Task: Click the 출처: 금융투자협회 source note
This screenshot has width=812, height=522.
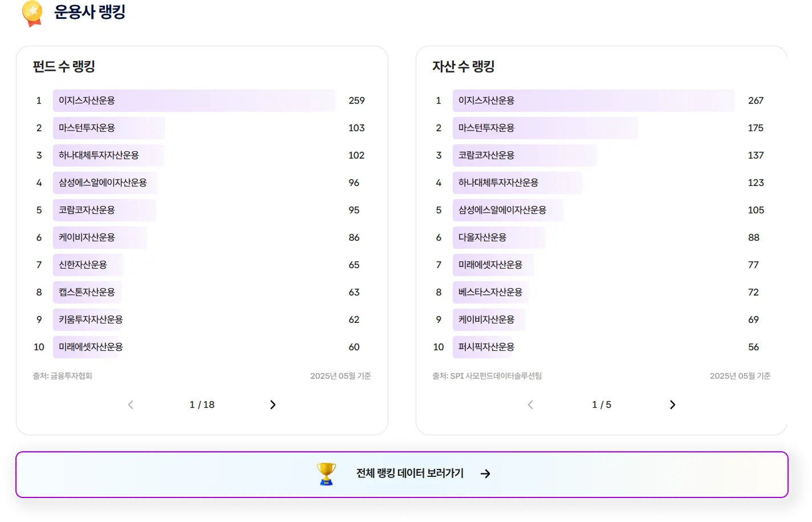Action: pos(62,376)
